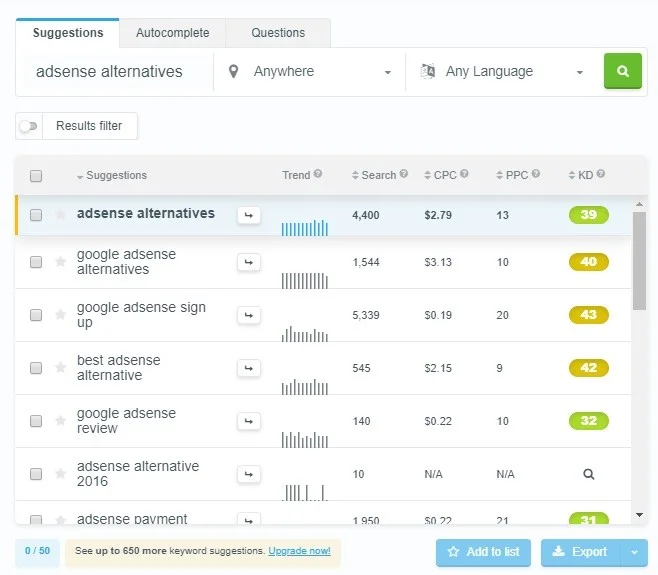Screen dimensions: 658x575
Task: Sort by the CPC column
Action: [x=440, y=175]
